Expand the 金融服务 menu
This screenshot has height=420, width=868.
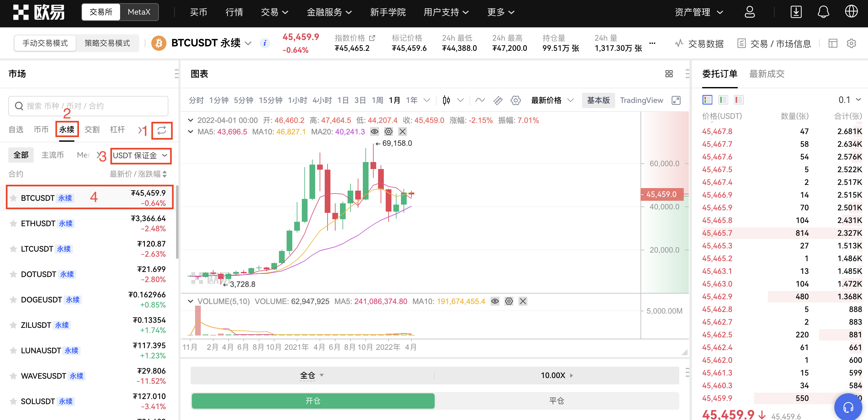(x=329, y=12)
